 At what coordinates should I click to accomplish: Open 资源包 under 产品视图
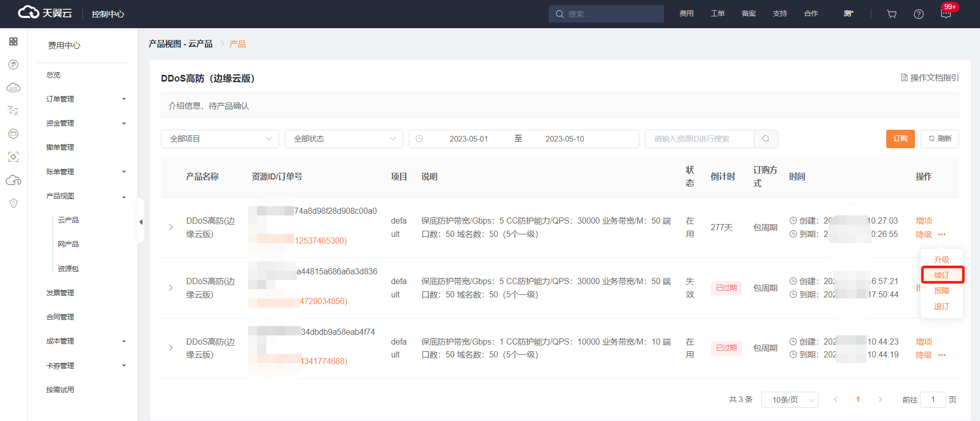coord(68,269)
